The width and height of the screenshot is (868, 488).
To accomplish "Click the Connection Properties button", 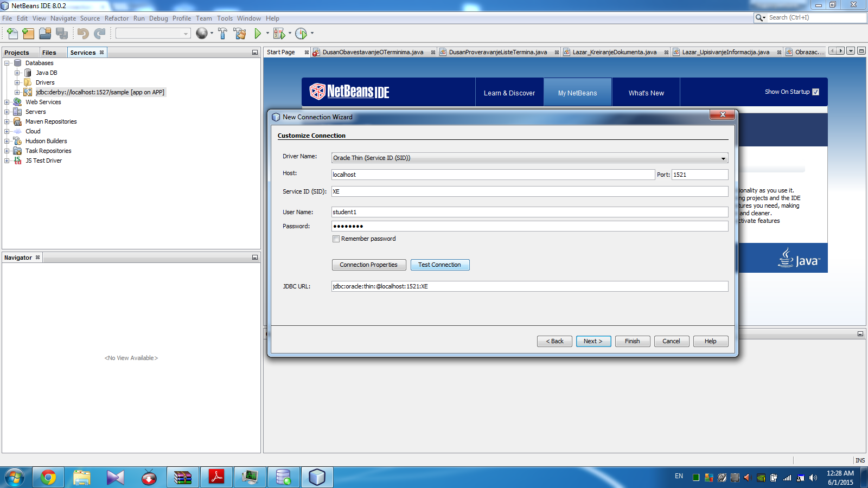I will 369,265.
